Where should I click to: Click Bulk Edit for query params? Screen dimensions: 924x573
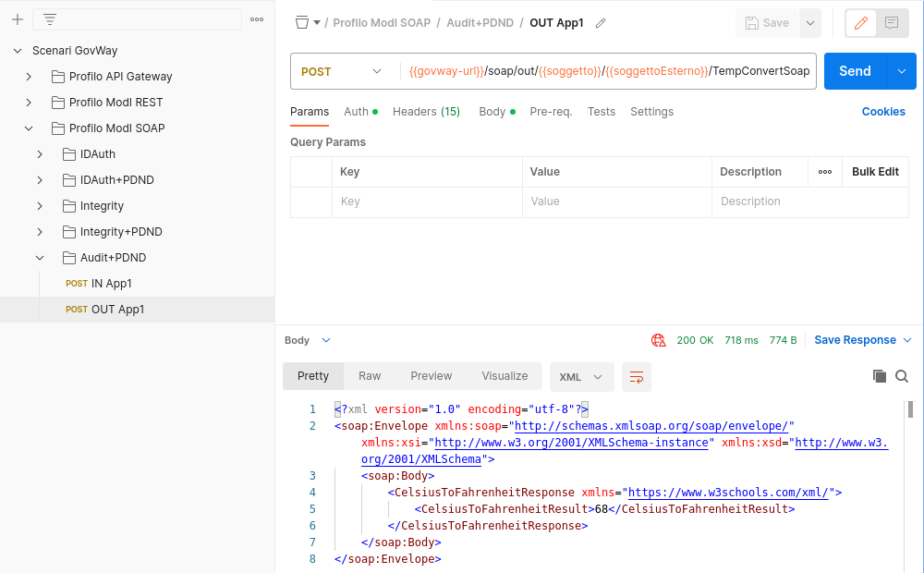tap(875, 172)
